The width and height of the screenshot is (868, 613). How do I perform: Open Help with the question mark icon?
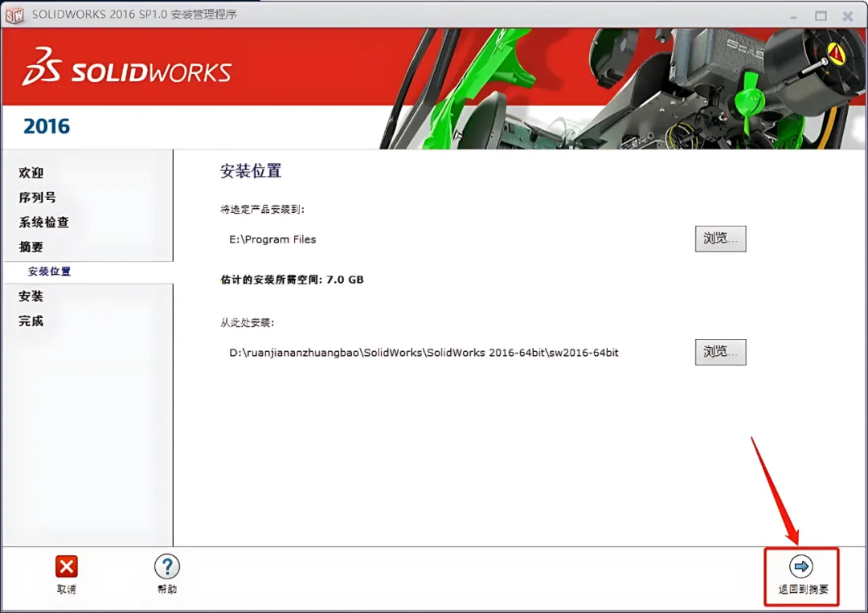(x=167, y=566)
